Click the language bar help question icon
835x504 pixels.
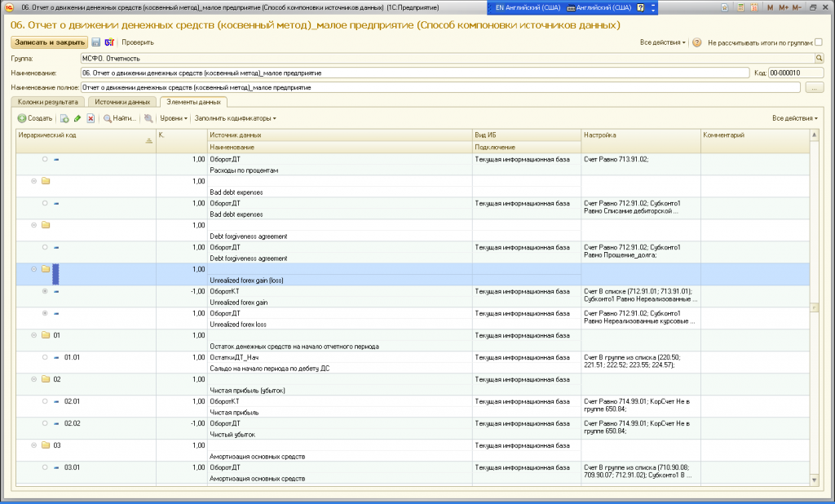(x=641, y=7)
